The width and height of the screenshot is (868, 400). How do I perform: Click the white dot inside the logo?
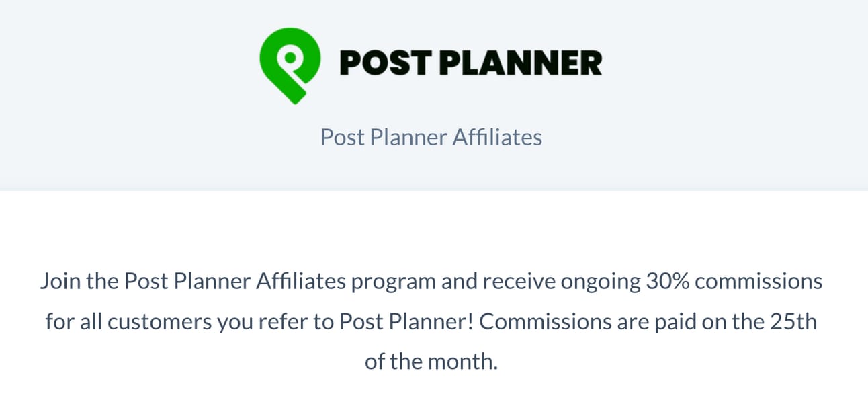tap(290, 57)
